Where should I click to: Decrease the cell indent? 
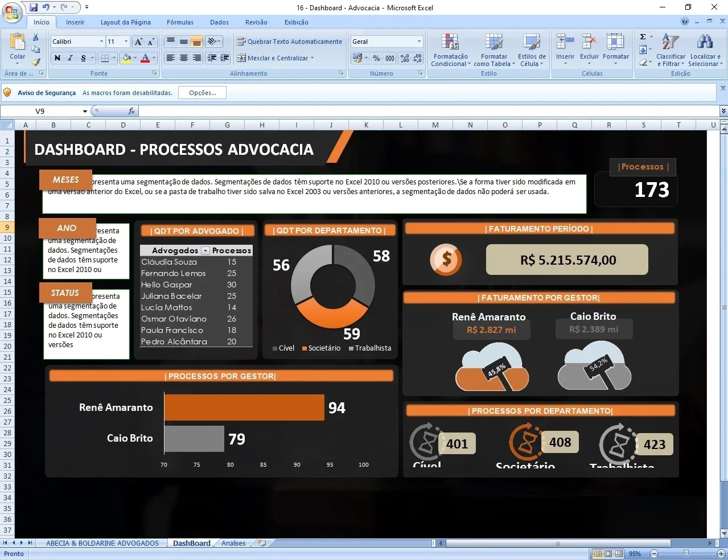point(212,58)
